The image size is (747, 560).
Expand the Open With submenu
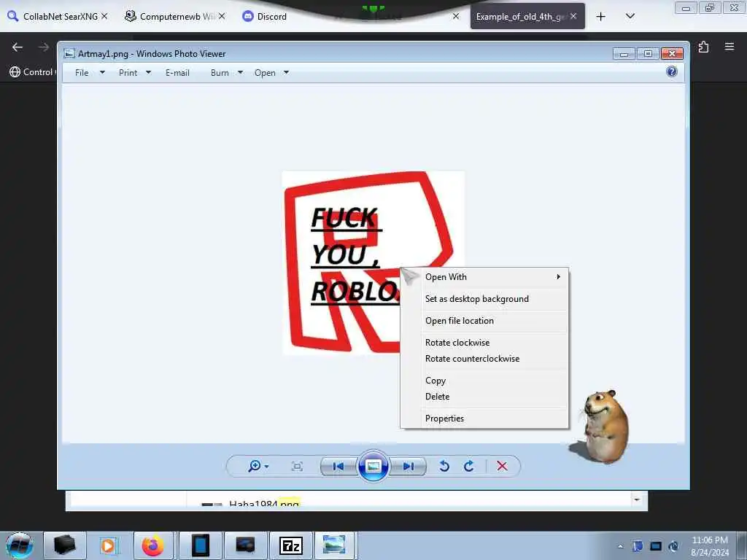(484, 276)
